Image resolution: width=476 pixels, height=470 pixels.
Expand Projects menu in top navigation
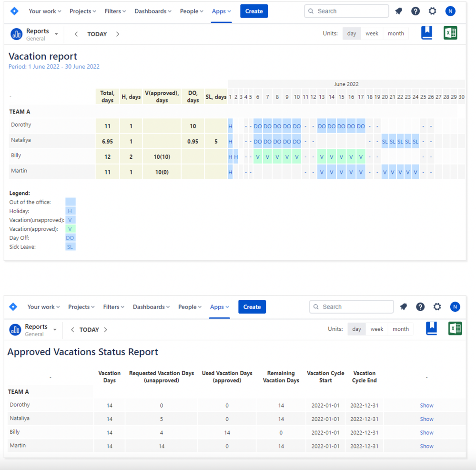tap(83, 11)
